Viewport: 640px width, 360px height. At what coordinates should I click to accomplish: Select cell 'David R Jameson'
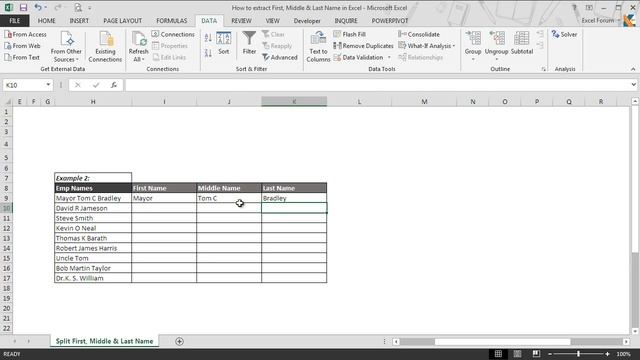pyautogui.click(x=93, y=208)
